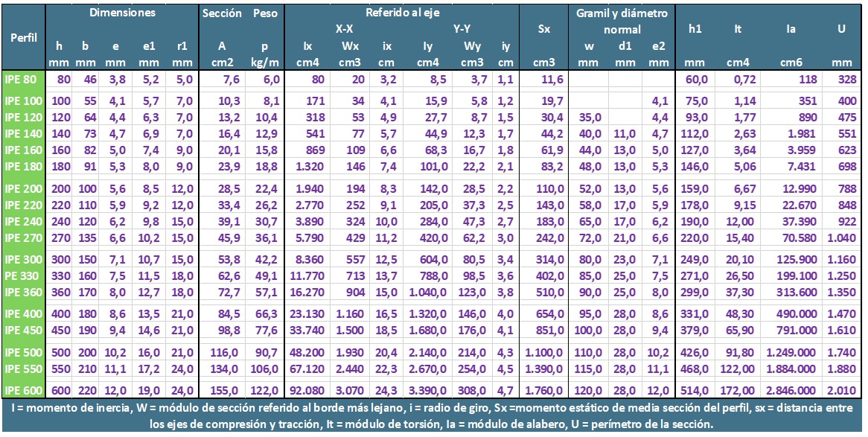The height and width of the screenshot is (437, 868).
Task: Select the Sx column header
Action: click(x=543, y=30)
